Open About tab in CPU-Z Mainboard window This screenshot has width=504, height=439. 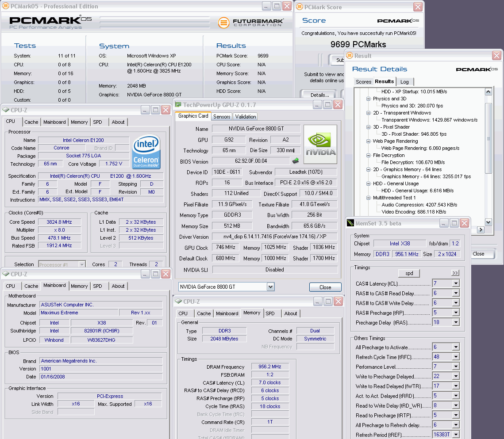pos(118,286)
